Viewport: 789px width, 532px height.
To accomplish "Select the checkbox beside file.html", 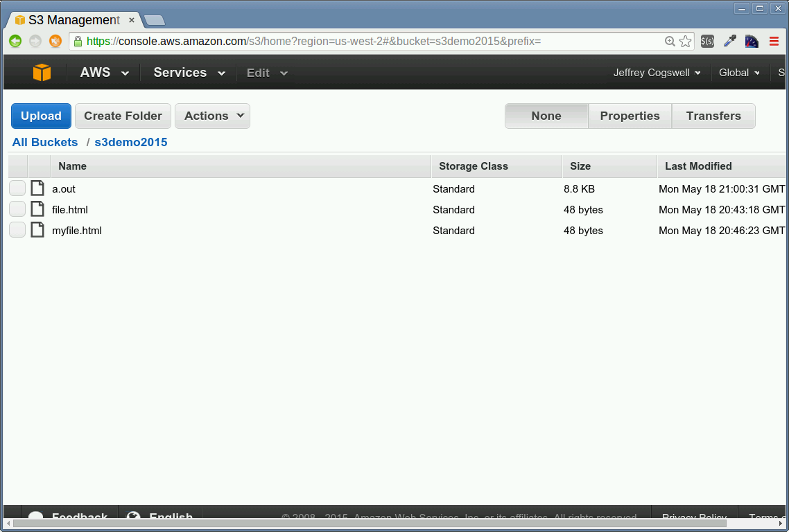I will [17, 209].
